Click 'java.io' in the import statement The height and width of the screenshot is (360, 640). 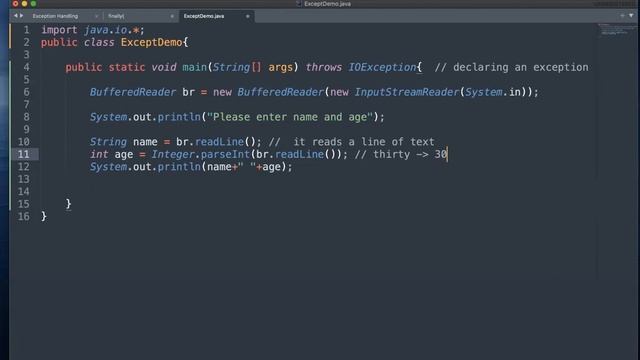106,30
